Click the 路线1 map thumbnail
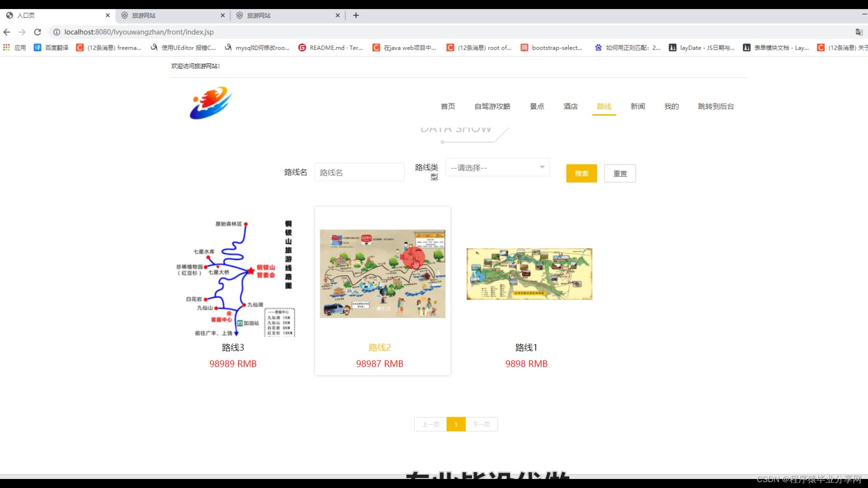868x488 pixels. (x=529, y=274)
